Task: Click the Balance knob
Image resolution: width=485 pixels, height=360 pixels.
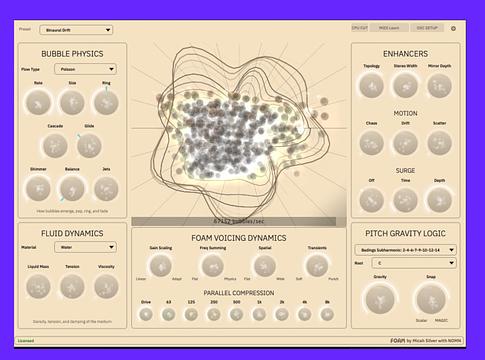Action: tap(72, 189)
